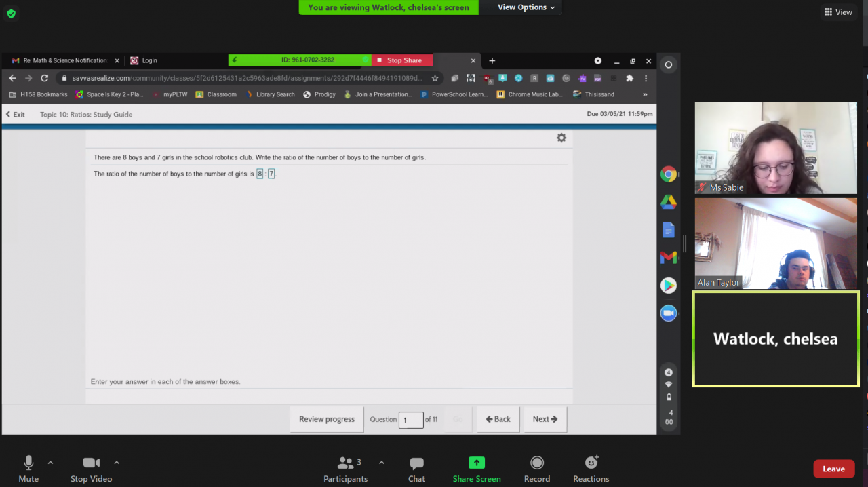The image size is (868, 487).
Task: Open Chrome three-dot menu
Action: click(x=646, y=78)
